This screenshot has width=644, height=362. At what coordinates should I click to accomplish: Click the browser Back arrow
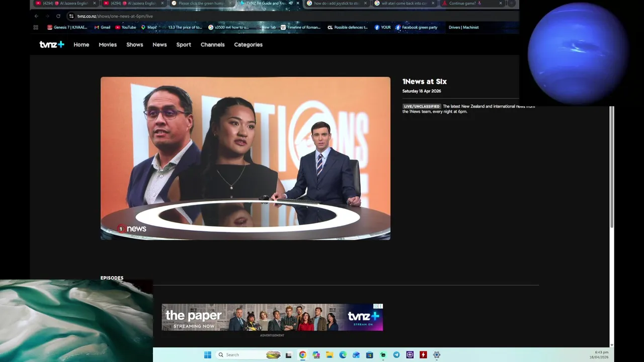click(x=36, y=16)
